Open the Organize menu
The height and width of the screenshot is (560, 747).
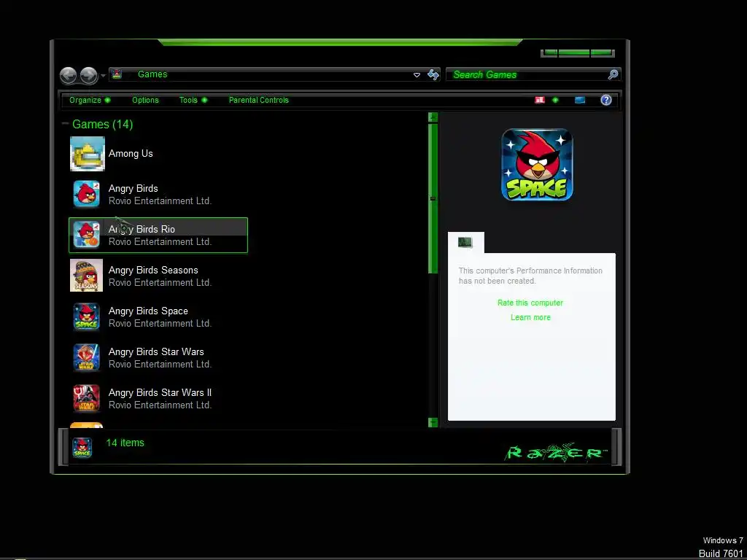[x=90, y=100]
